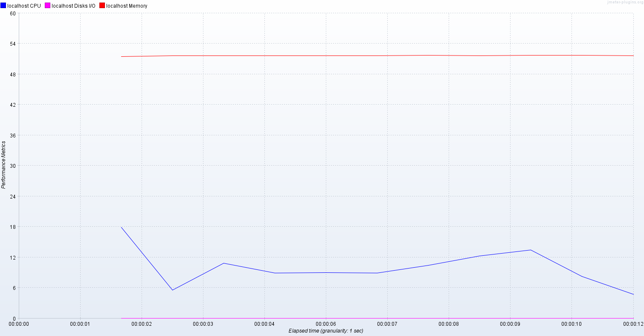Click the magenta localhost Disks I/O swatch
This screenshot has width=644, height=336.
[x=48, y=6]
